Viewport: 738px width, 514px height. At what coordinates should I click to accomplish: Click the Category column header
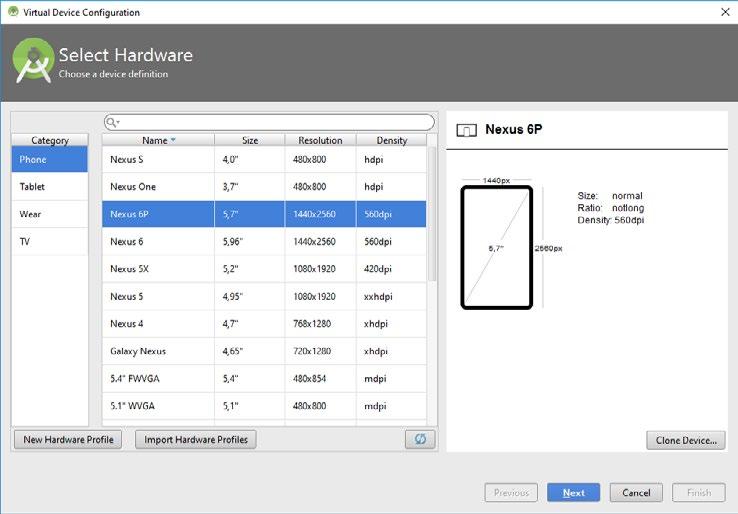pos(50,140)
